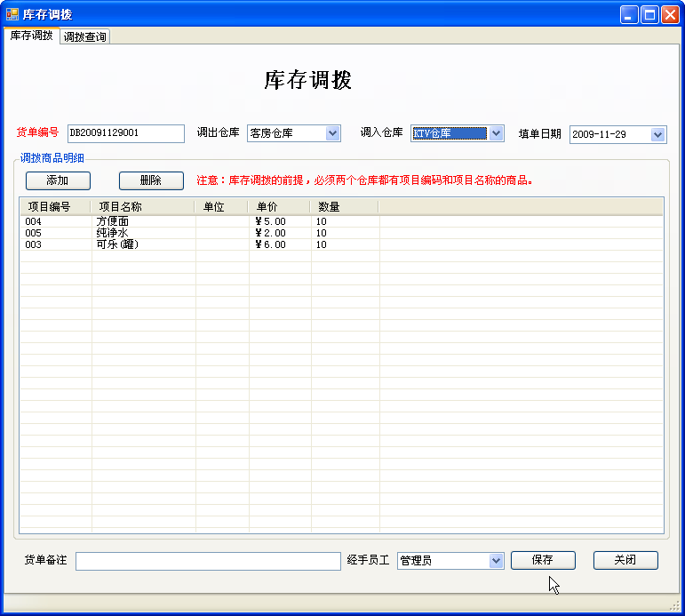Click the 单位 column header
Image resolution: width=685 pixels, height=616 pixels.
[x=221, y=207]
